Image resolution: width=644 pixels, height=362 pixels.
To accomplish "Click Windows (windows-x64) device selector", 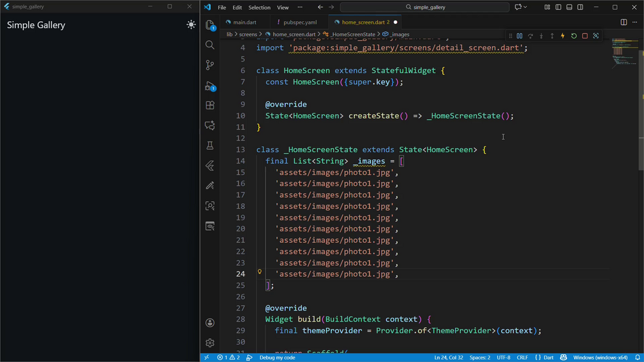I will click(600, 358).
